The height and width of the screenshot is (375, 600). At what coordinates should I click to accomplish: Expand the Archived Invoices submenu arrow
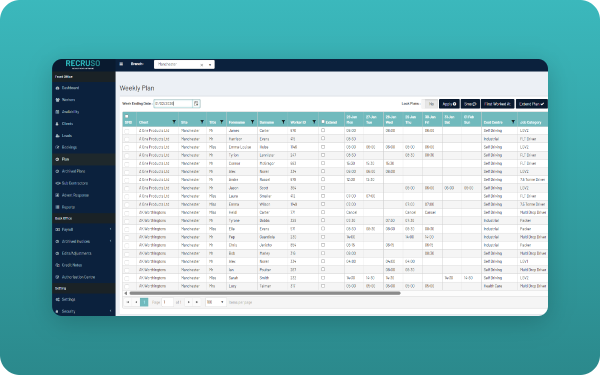pyautogui.click(x=111, y=241)
